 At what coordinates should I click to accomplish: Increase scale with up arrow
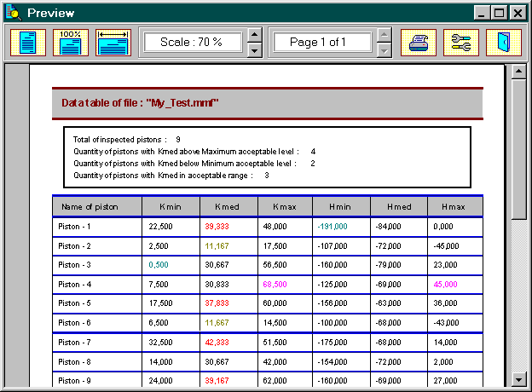(254, 35)
